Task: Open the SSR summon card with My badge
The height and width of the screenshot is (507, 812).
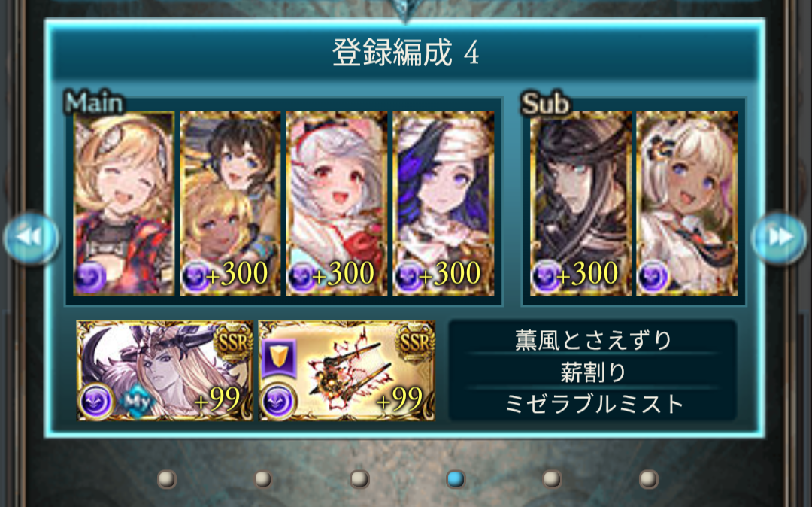Action: tap(165, 370)
